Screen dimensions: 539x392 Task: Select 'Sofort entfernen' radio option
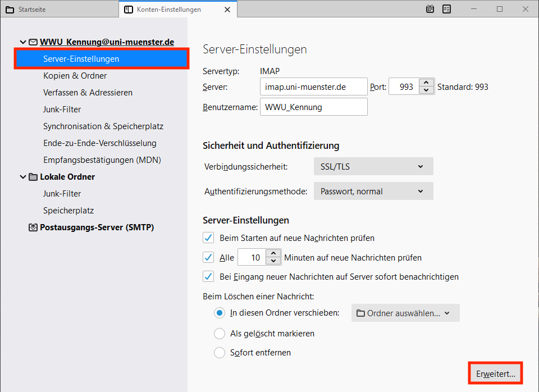220,353
